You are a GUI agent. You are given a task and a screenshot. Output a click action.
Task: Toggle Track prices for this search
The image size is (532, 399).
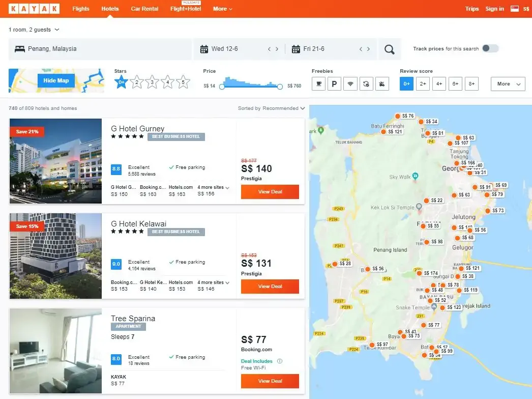[x=490, y=48]
